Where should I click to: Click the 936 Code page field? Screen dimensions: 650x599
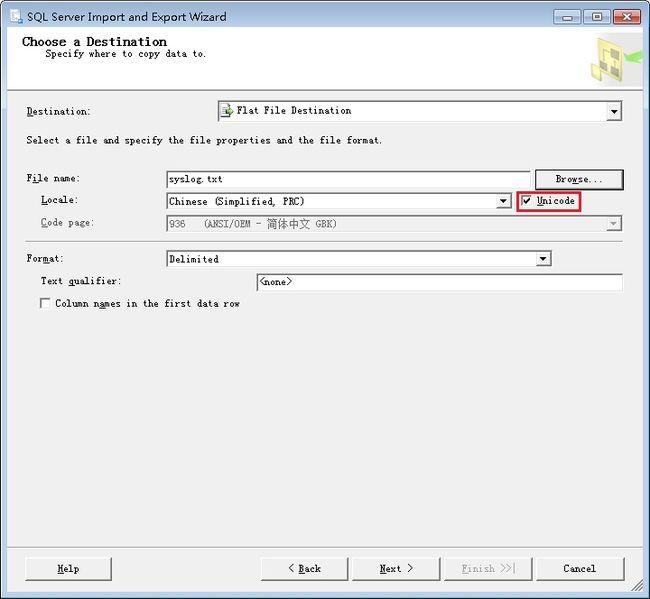click(x=394, y=223)
